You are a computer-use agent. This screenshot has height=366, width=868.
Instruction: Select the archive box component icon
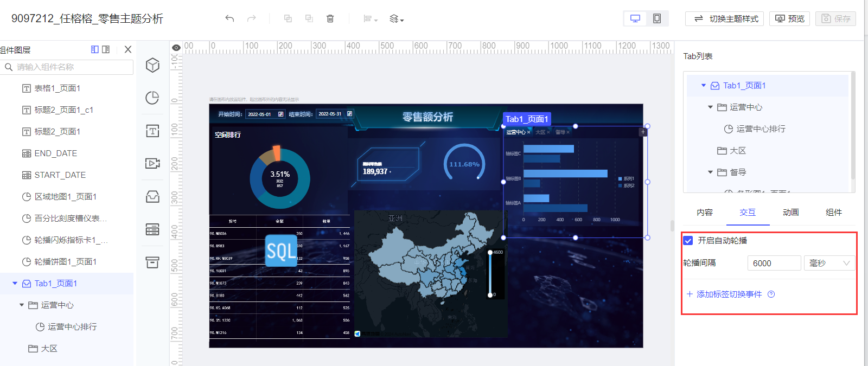(x=152, y=262)
